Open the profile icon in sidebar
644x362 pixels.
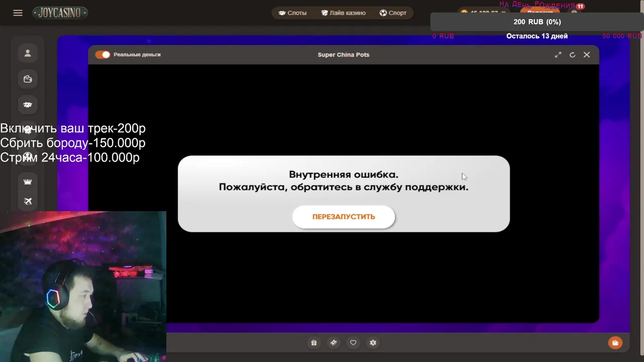28,53
